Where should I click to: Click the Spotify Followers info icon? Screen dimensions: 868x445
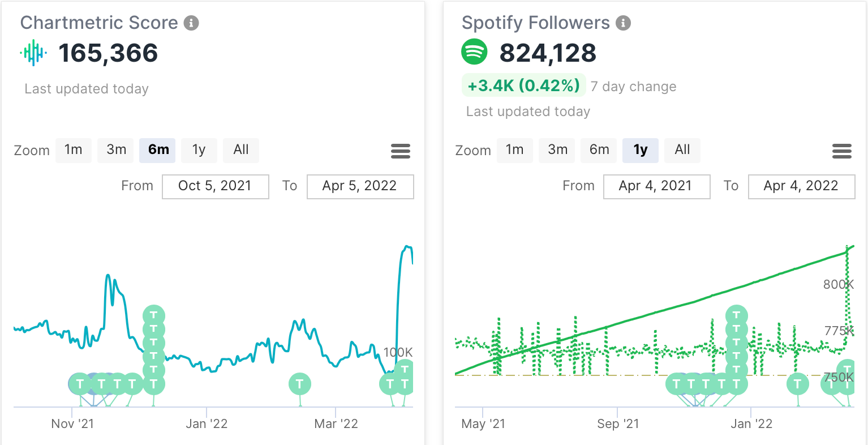coord(624,23)
